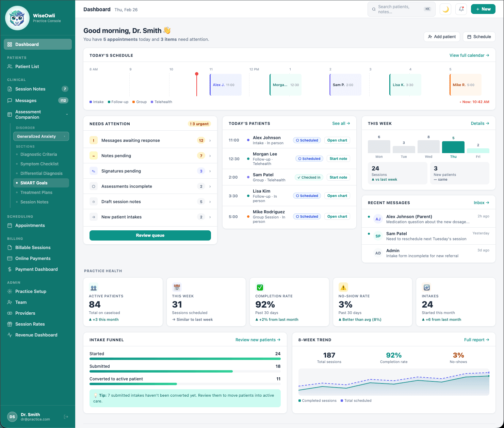Expand the Signatures pending row
The height and width of the screenshot is (428, 504).
(210, 171)
